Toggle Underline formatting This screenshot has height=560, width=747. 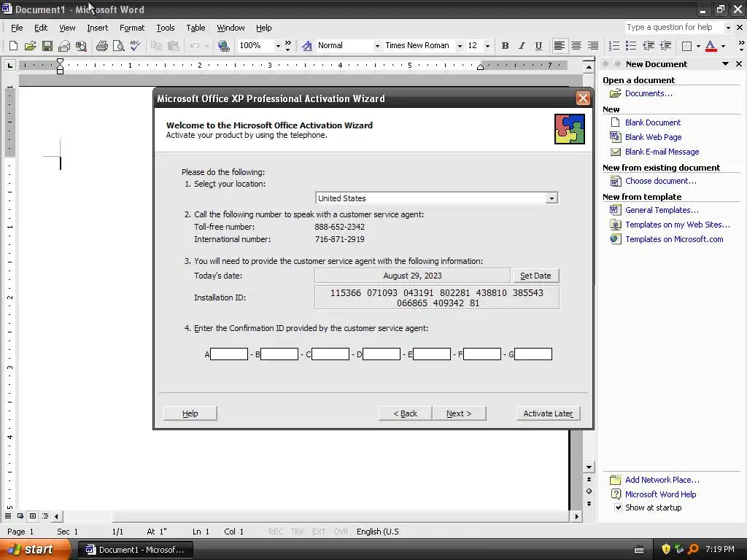pos(538,46)
